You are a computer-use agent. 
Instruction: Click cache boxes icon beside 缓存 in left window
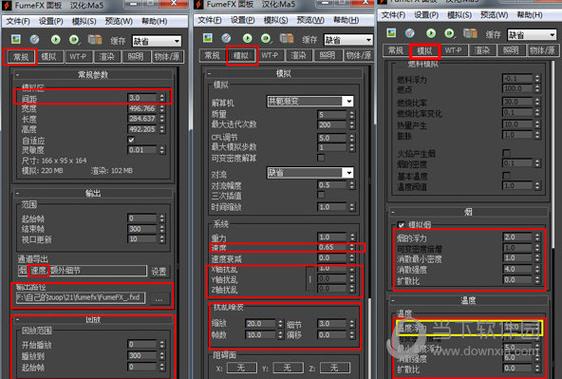coord(95,39)
